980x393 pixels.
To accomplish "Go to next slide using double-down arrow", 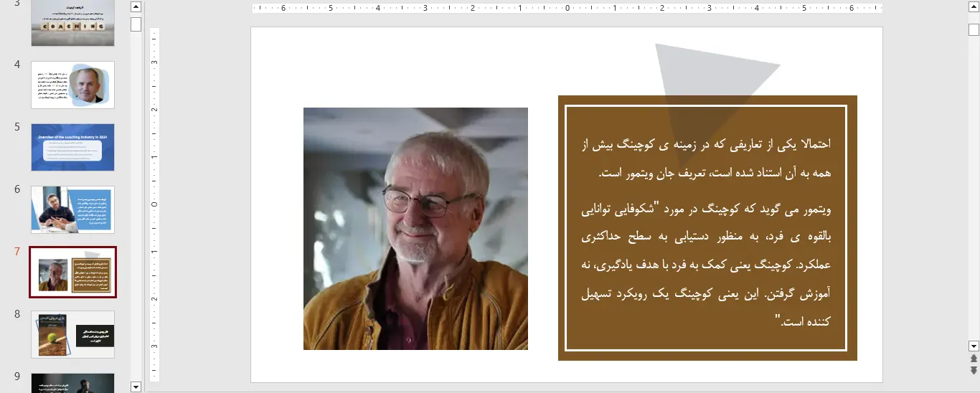I will pyautogui.click(x=974, y=370).
